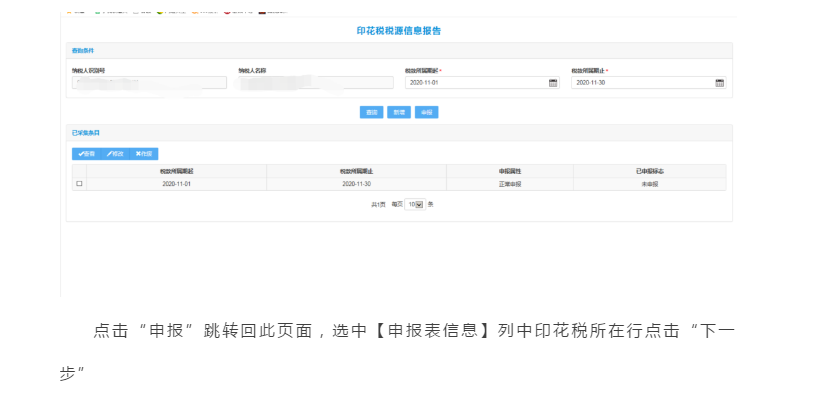Click the checkmark 查看 view button

[x=86, y=153]
